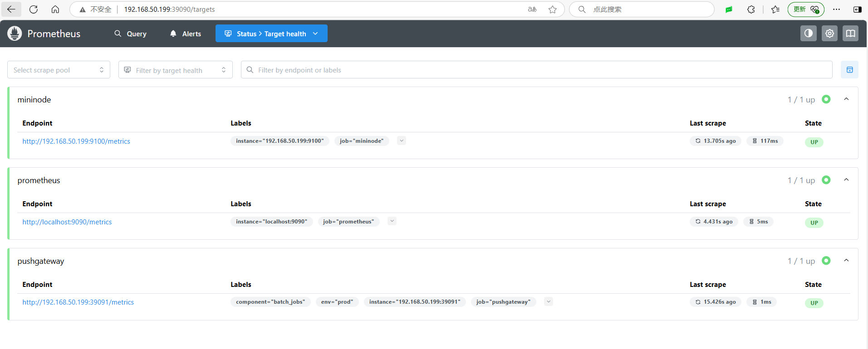This screenshot has width=868, height=349.
Task: Open the Query page
Action: [130, 34]
